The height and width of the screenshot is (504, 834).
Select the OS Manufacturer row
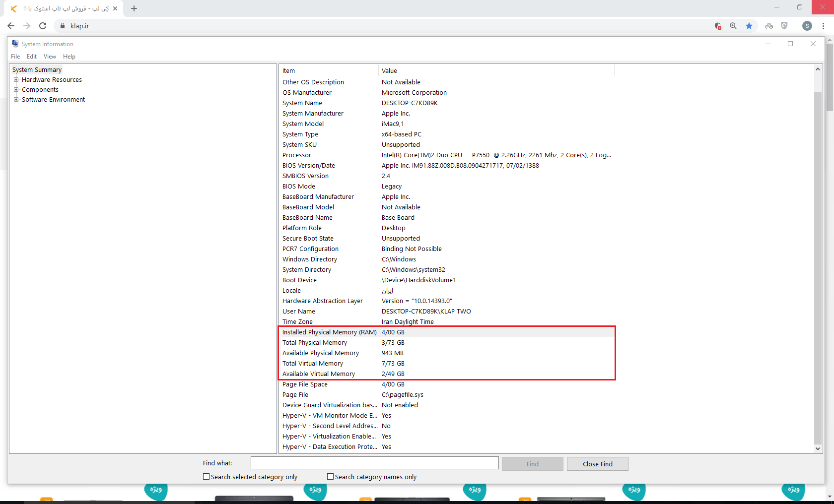(447, 93)
